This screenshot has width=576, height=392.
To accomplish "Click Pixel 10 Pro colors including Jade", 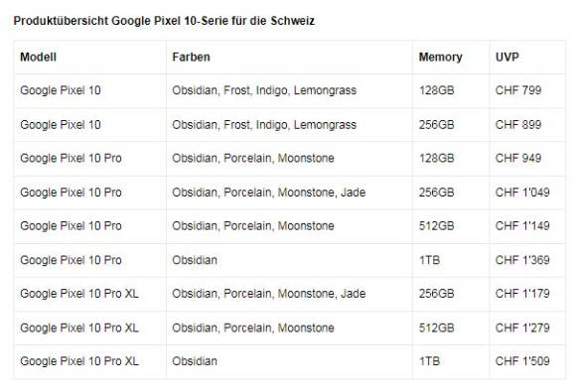I will 269,192.
